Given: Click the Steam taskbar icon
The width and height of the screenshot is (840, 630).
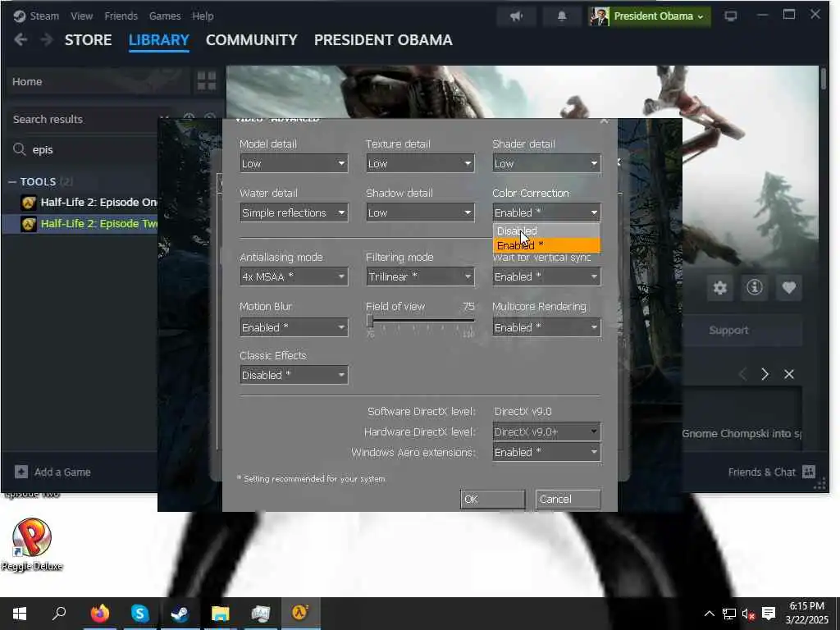Looking at the screenshot, I should click(x=180, y=614).
